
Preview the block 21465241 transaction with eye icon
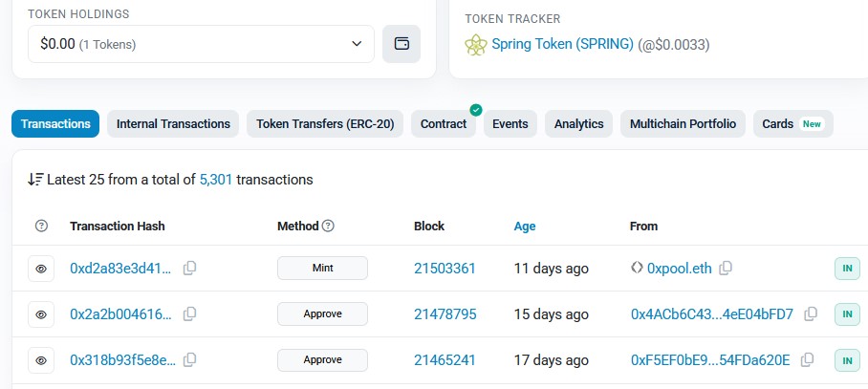click(41, 360)
